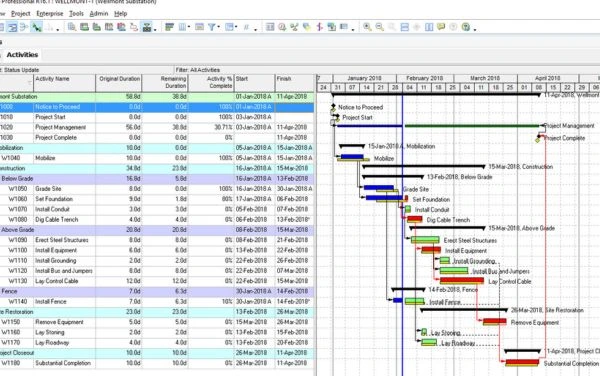This screenshot has height=376, width=600.
Task: Open the Admin menu
Action: click(x=99, y=13)
